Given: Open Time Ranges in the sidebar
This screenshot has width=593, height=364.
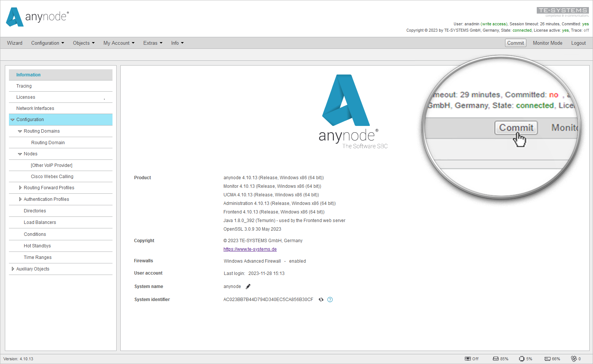Looking at the screenshot, I should click(x=61, y=257).
